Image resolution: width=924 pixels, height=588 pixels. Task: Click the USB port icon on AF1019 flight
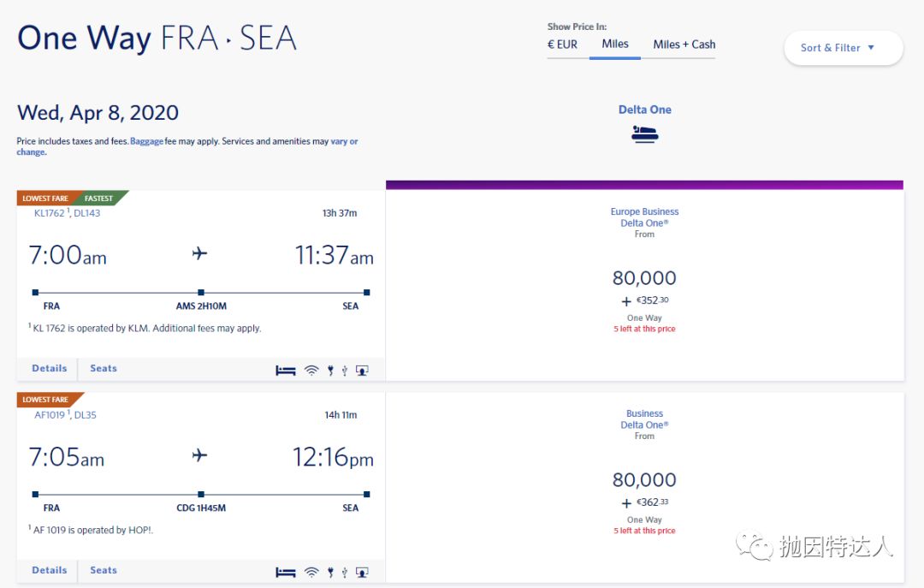tap(344, 573)
